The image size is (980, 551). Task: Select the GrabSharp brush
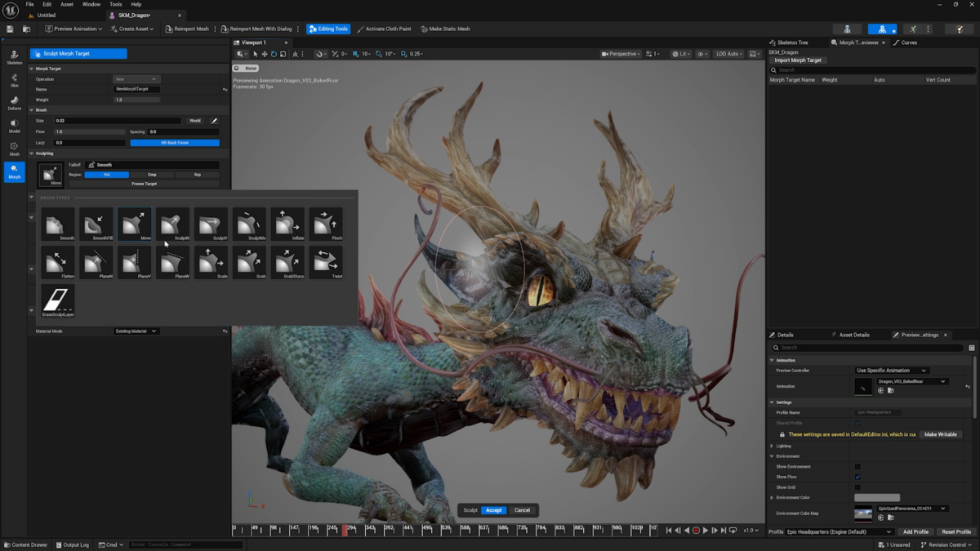287,262
